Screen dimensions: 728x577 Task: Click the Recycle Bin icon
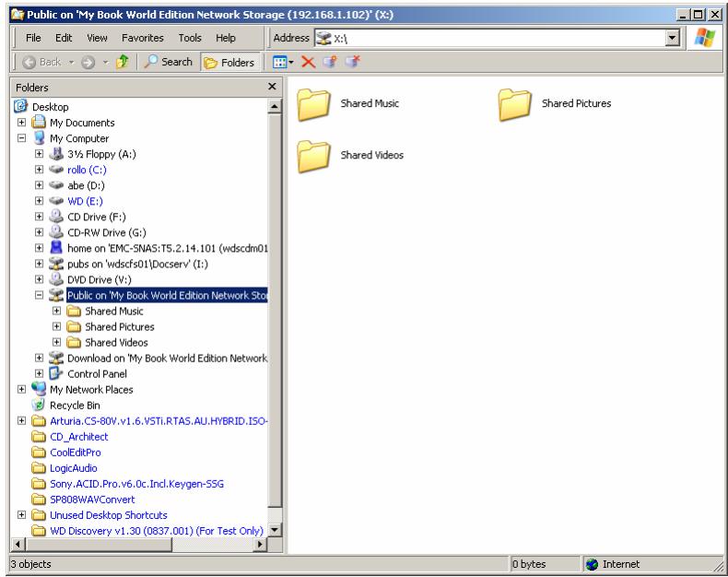coord(39,405)
